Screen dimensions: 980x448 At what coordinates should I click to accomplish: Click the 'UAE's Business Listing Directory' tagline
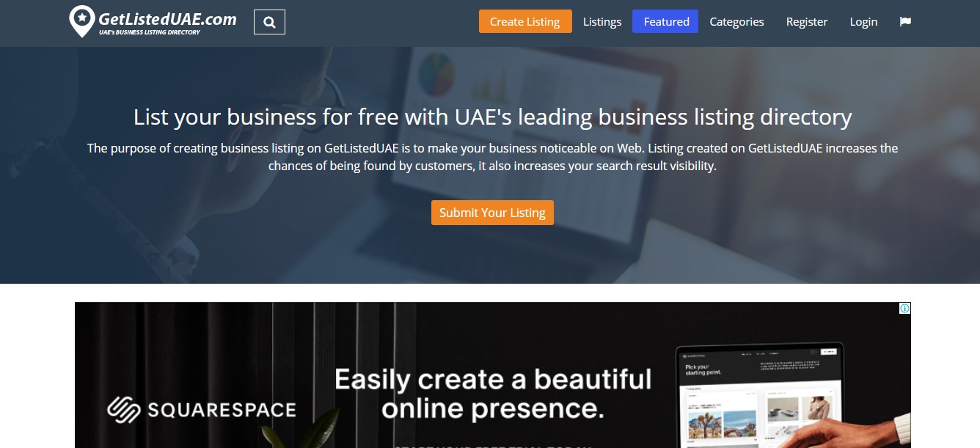click(x=150, y=32)
